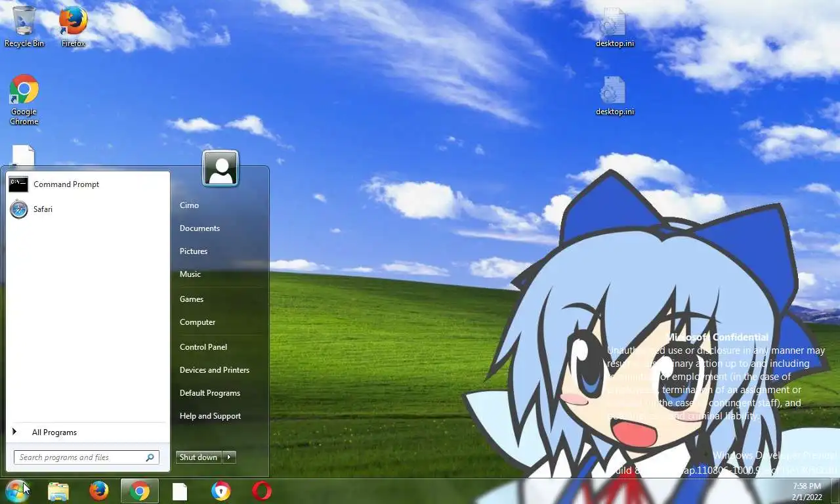The height and width of the screenshot is (504, 840).
Task: Open Devices and Printers
Action: coord(219,370)
